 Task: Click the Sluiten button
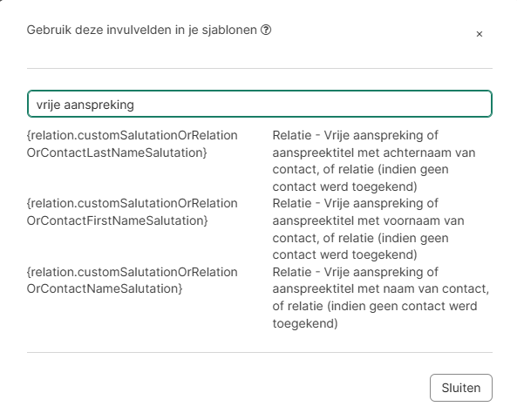[461, 388]
